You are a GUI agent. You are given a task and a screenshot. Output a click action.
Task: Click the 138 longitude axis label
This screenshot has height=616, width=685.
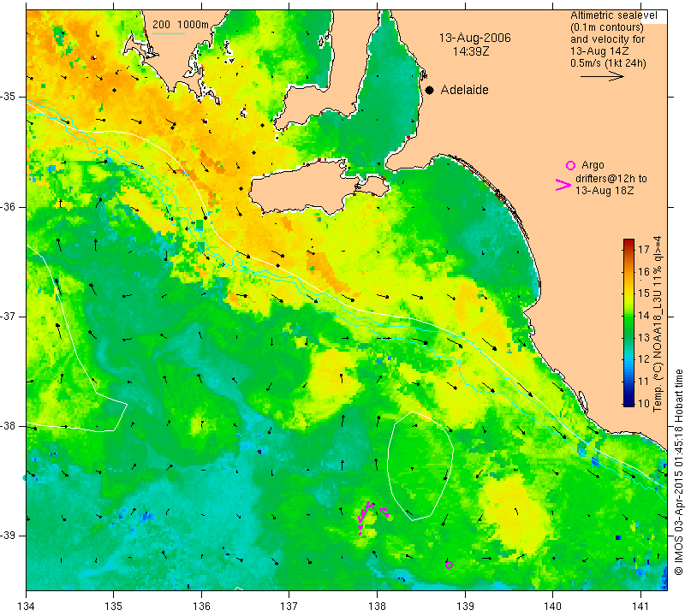tap(377, 607)
